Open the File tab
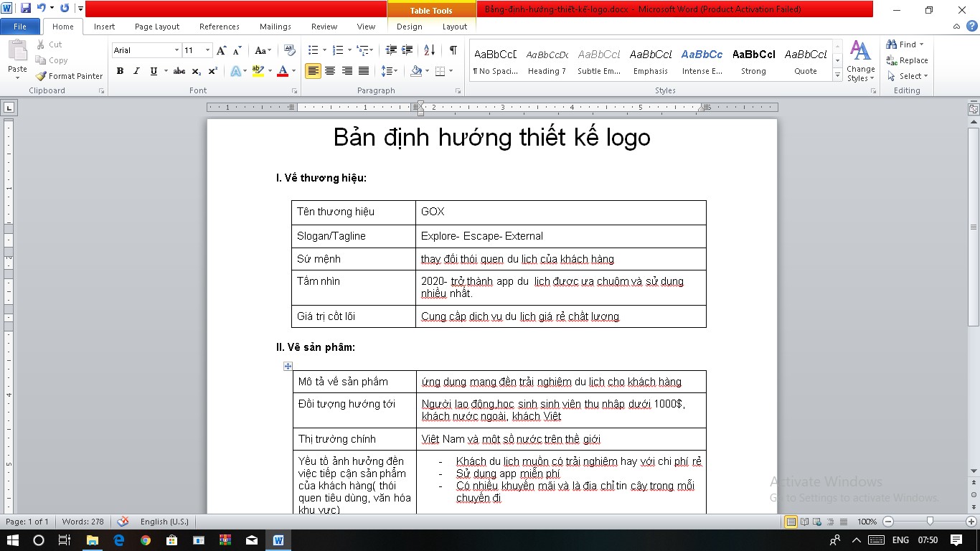Screen dimensions: 980x551 pos(20,27)
